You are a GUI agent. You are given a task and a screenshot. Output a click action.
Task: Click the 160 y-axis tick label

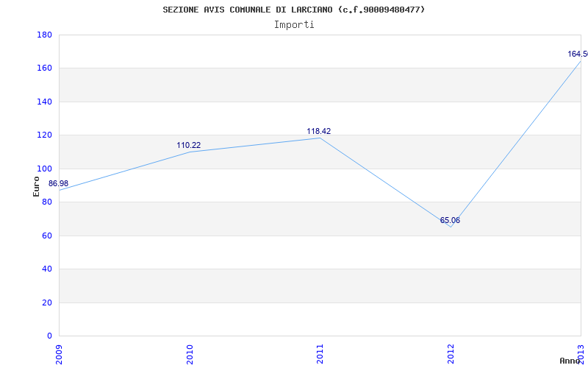tap(44, 68)
